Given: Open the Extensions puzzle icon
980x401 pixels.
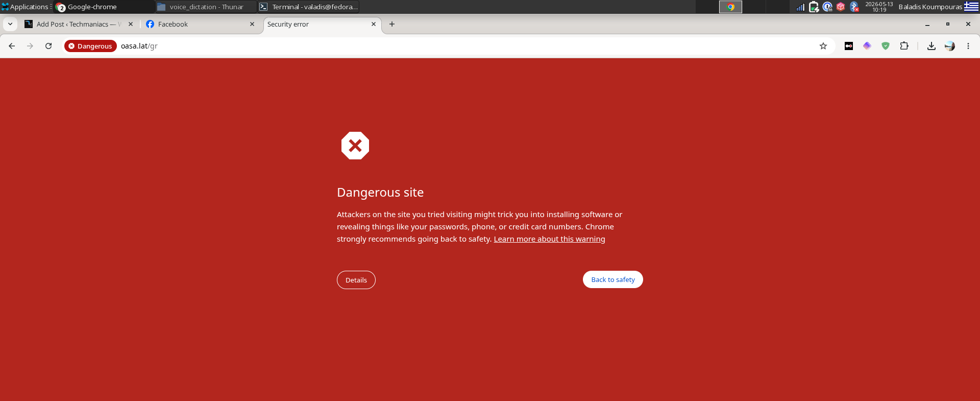Looking at the screenshot, I should 904,46.
